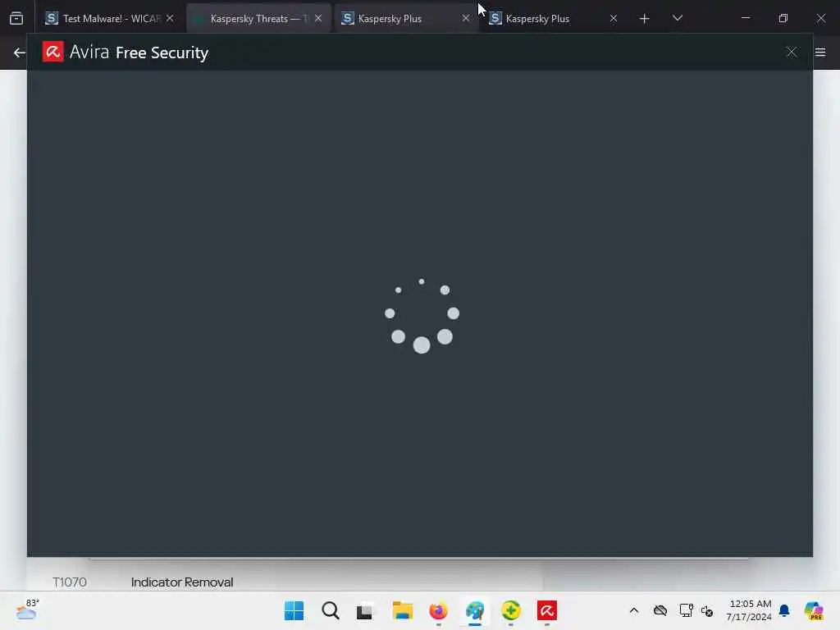Open Avira from the taskbar
This screenshot has width=840, height=630.
(x=547, y=610)
